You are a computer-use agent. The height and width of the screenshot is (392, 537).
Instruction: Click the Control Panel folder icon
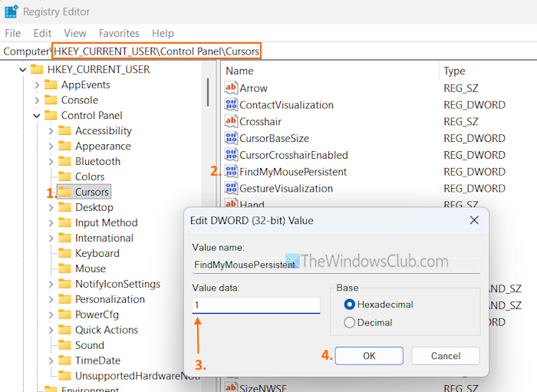pos(51,115)
